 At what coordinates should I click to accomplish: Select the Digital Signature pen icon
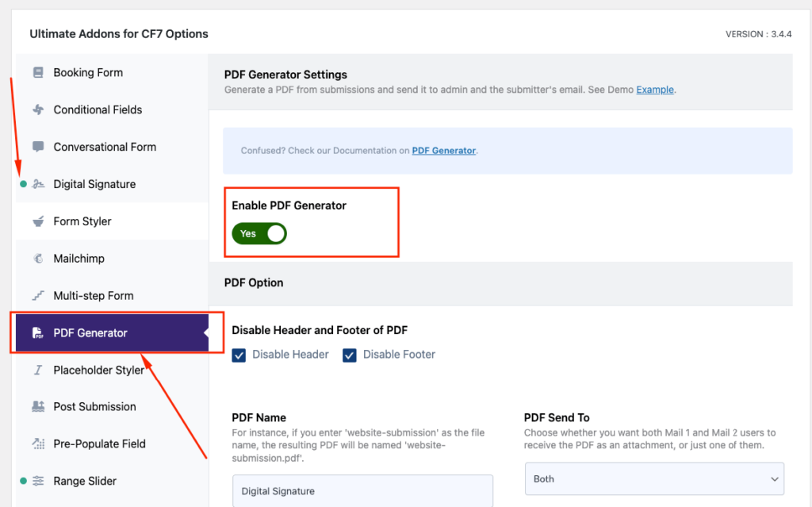[38, 184]
